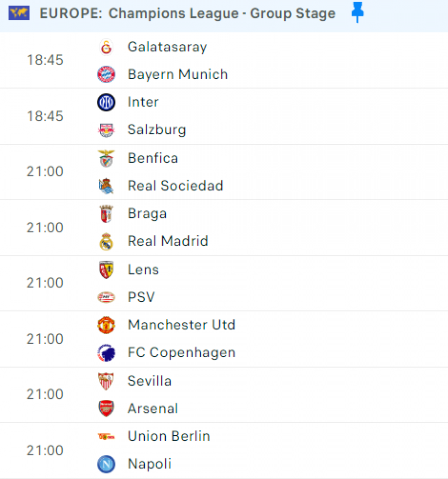Click the Galatasaray club crest
This screenshot has height=479, width=448.
click(106, 47)
